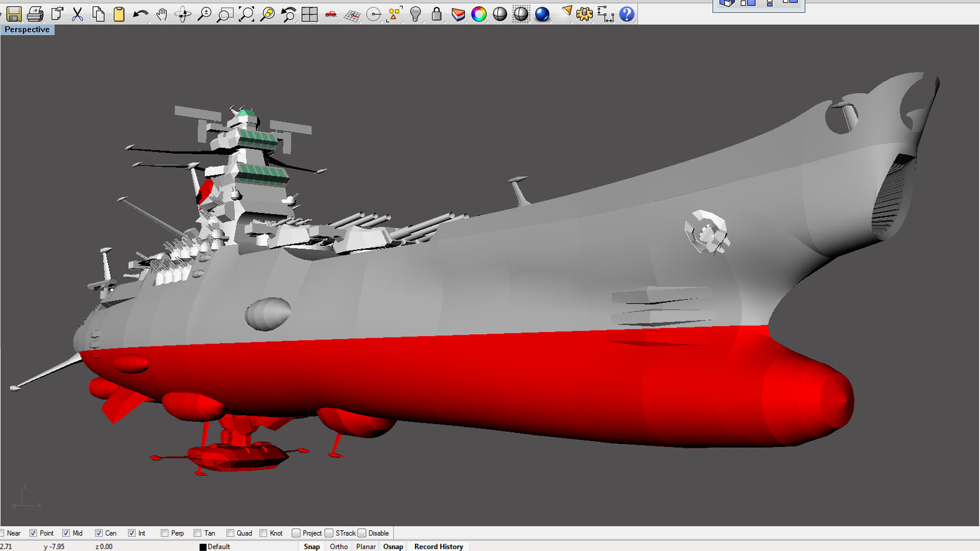The width and height of the screenshot is (980, 551).
Task: Toggle the STrack smart tracking option
Action: pyautogui.click(x=329, y=533)
